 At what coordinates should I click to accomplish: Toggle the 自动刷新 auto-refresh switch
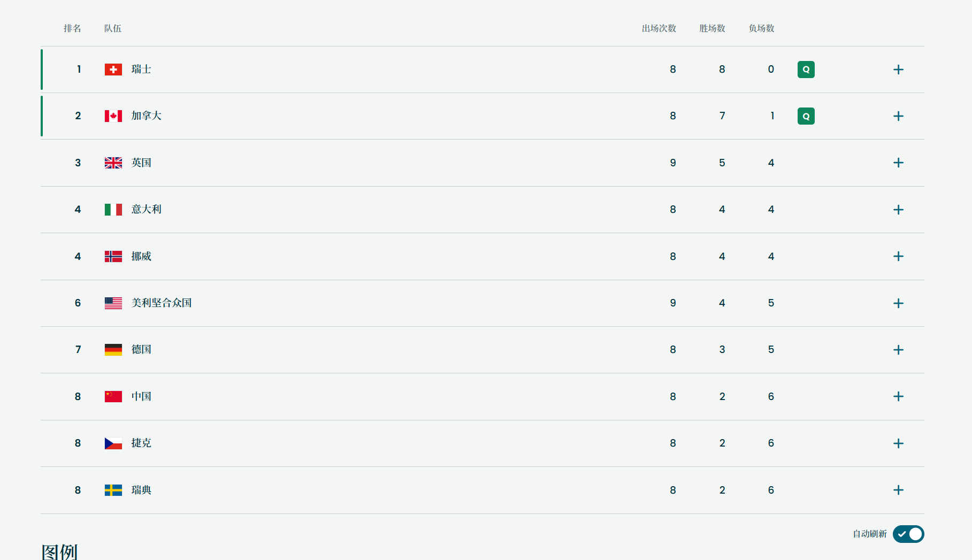pos(908,534)
